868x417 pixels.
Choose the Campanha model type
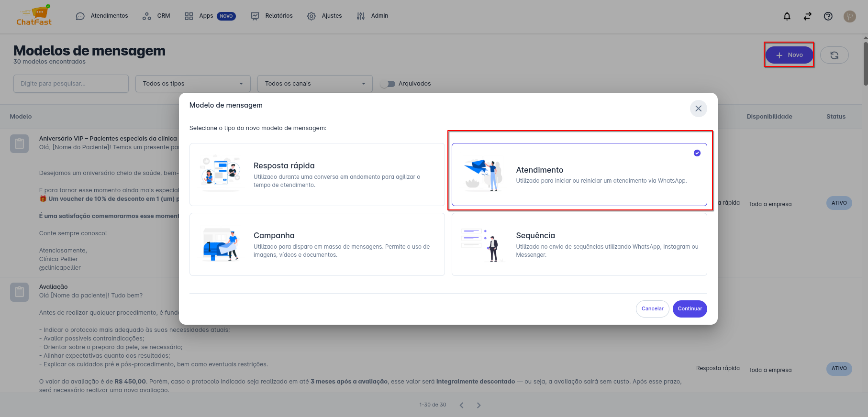[317, 244]
